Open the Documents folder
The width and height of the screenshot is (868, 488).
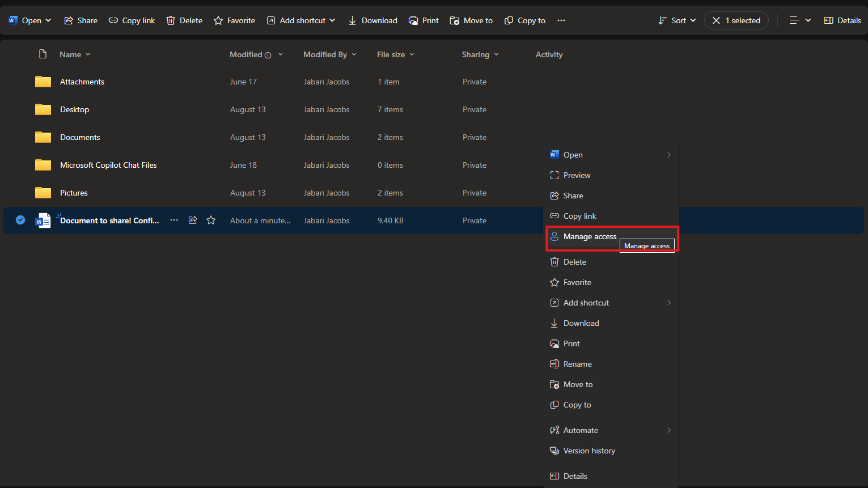(80, 138)
